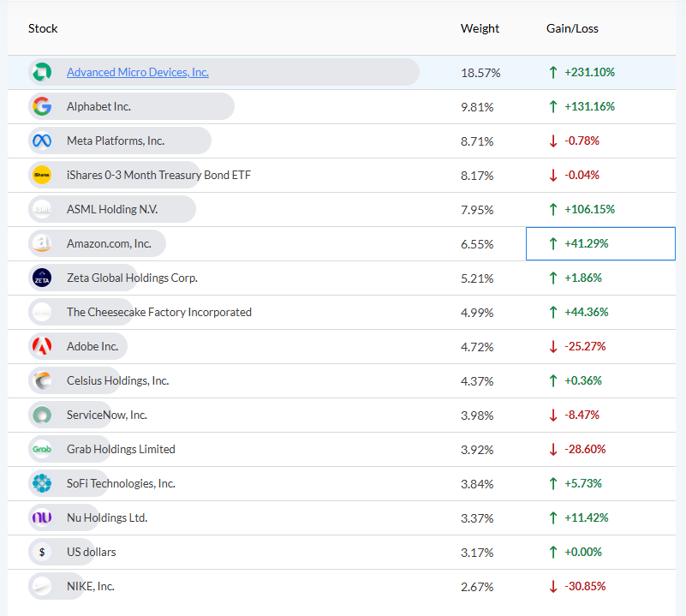The width and height of the screenshot is (686, 616).
Task: Click the Celsius Holdings logo icon
Action: [x=42, y=380]
